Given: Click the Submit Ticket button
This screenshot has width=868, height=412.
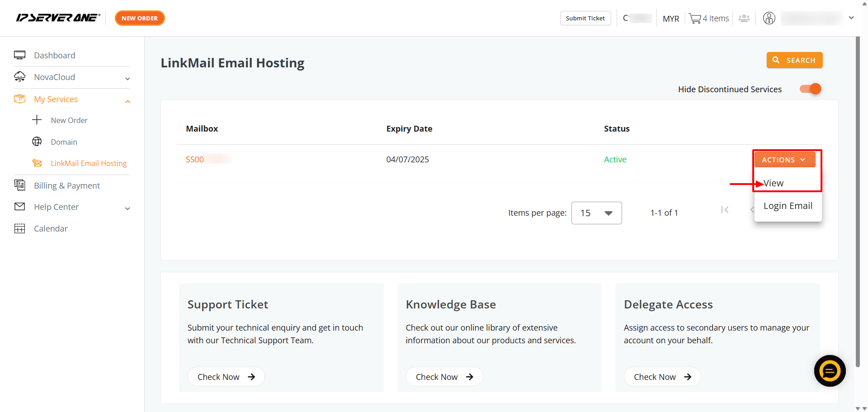Looking at the screenshot, I should coord(585,18).
